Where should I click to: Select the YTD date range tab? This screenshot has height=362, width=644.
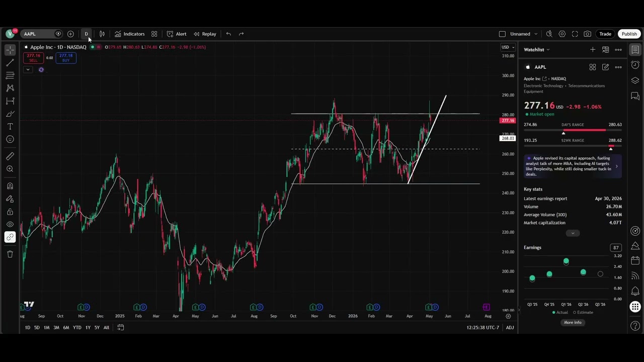pos(77,328)
